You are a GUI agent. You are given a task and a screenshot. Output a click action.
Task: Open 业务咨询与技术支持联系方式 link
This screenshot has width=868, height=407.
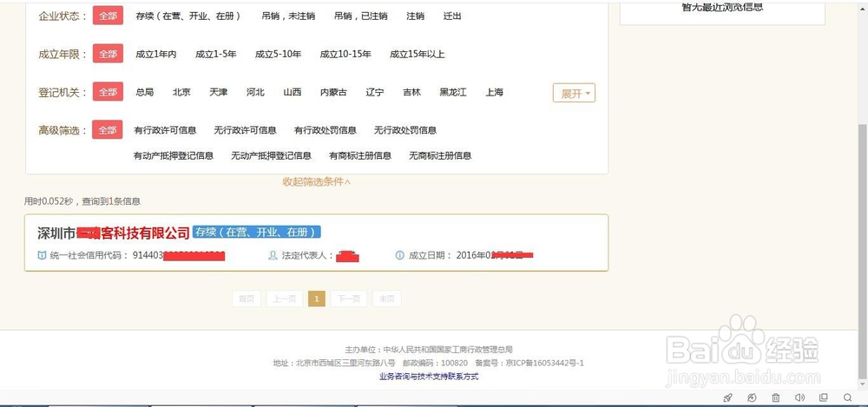point(429,377)
